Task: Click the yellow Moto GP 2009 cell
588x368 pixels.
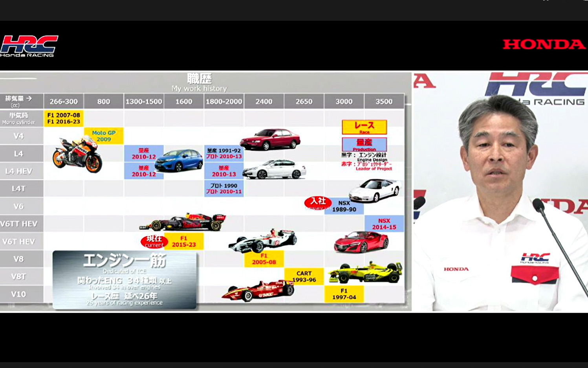Action: (104, 136)
